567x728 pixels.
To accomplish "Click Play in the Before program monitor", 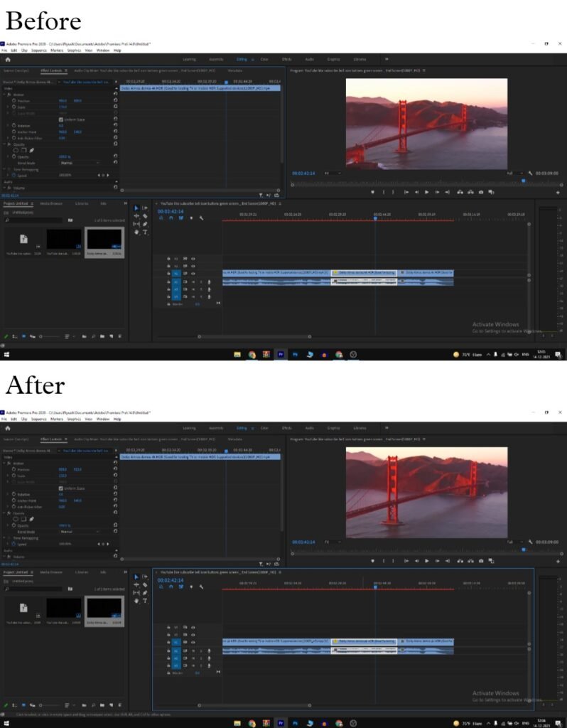I will (427, 192).
